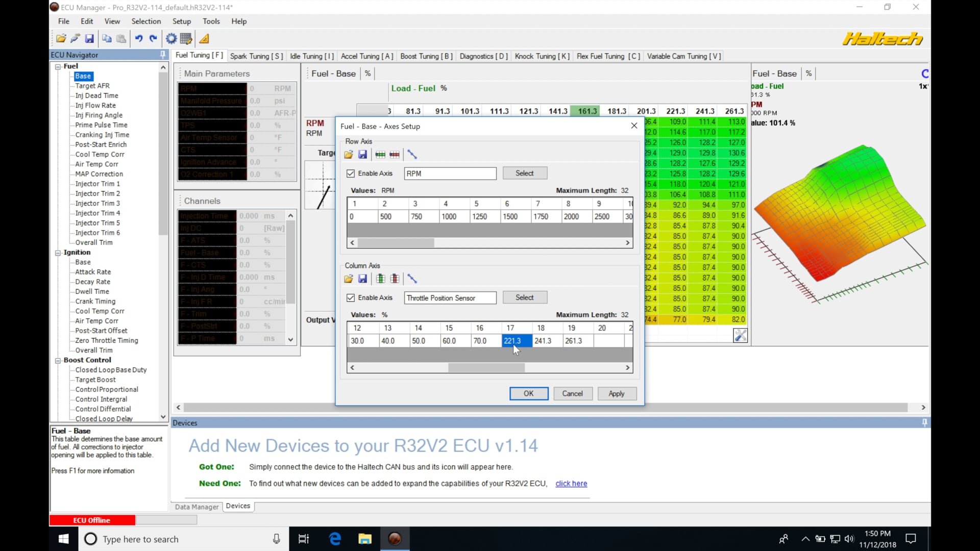The image size is (980, 551).
Task: Click the Column Axis insert column icon
Action: click(380, 279)
